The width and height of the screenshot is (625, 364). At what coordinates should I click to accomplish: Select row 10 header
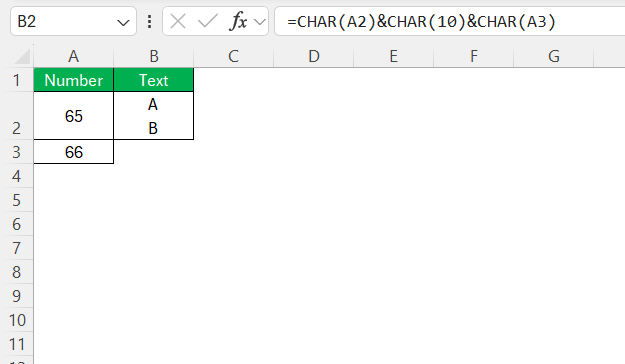[x=16, y=320]
